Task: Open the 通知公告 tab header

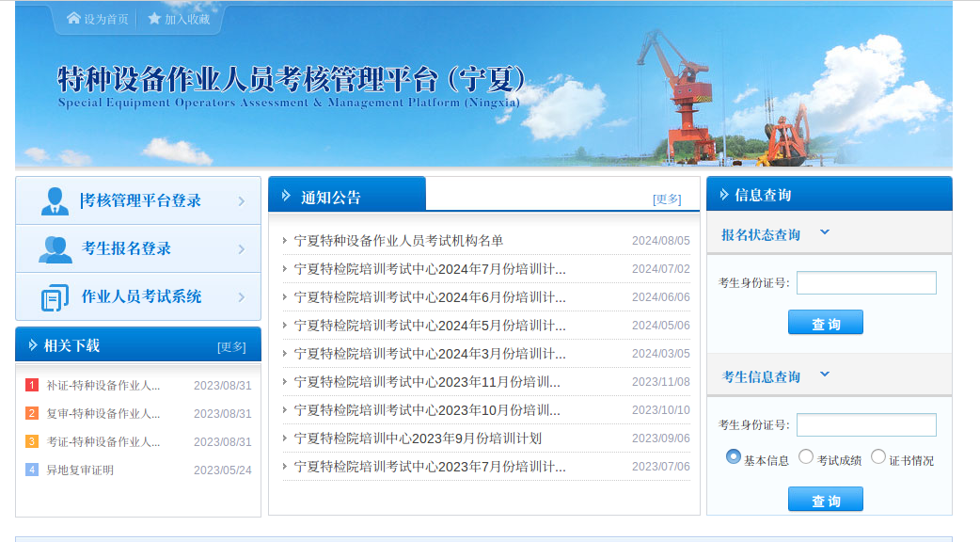Action: pos(347,197)
